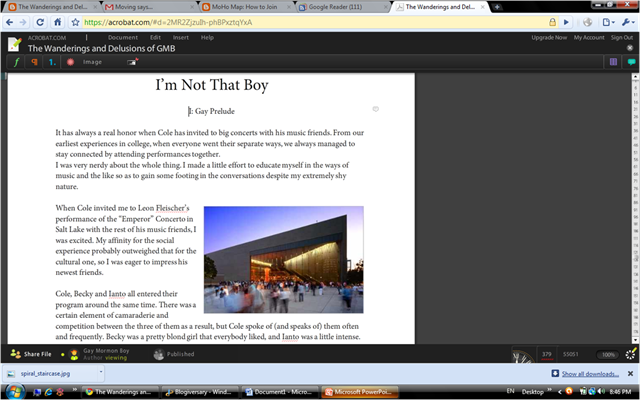
Task: Click the volume icon in system tray
Action: [603, 391]
